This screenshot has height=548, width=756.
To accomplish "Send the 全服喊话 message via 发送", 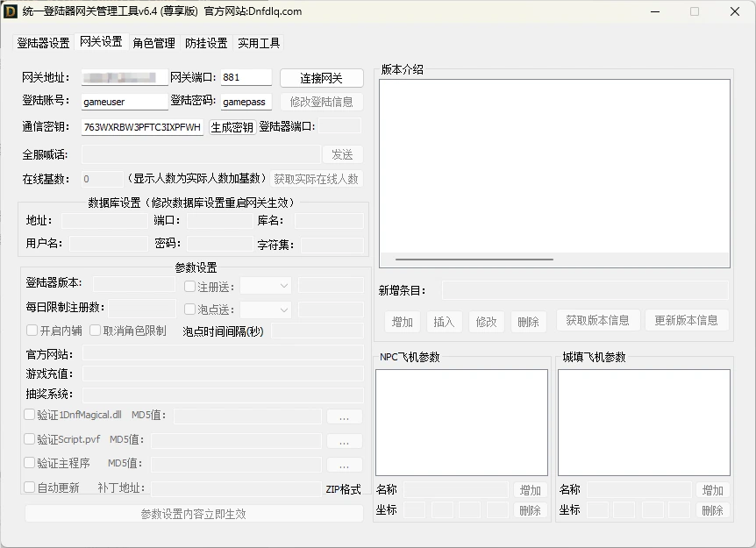I will pyautogui.click(x=343, y=154).
